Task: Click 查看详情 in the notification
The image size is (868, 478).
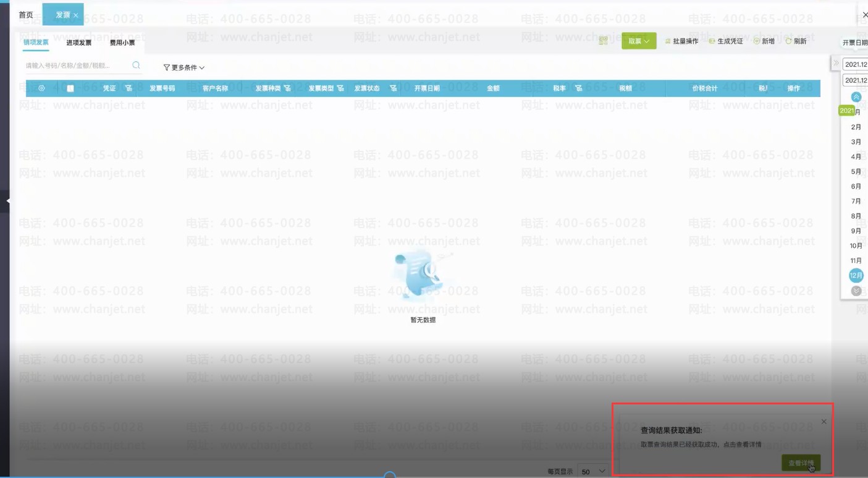Action: [801, 463]
